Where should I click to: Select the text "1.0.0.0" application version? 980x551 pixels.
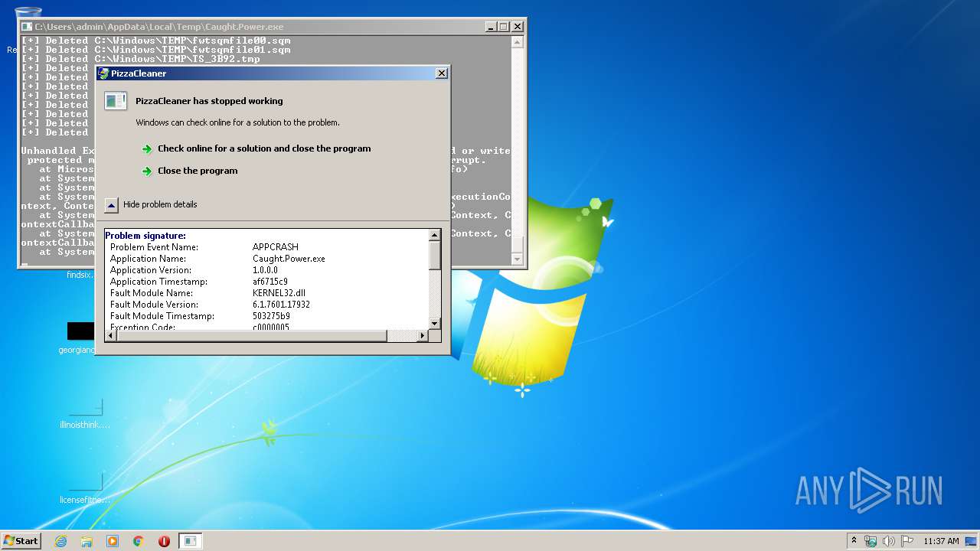click(x=265, y=270)
